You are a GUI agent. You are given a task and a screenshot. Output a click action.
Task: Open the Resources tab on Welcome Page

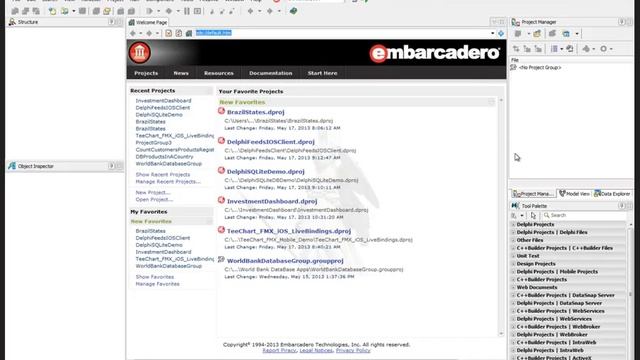[x=219, y=73]
